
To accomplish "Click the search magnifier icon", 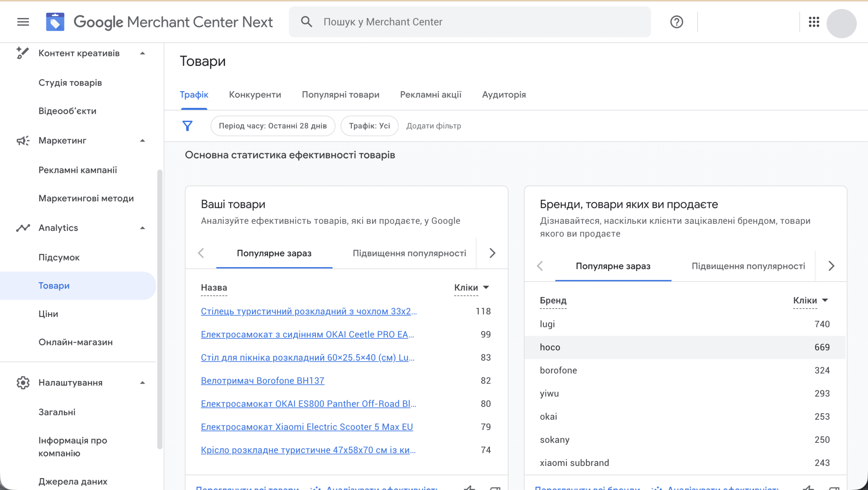I will (x=307, y=22).
